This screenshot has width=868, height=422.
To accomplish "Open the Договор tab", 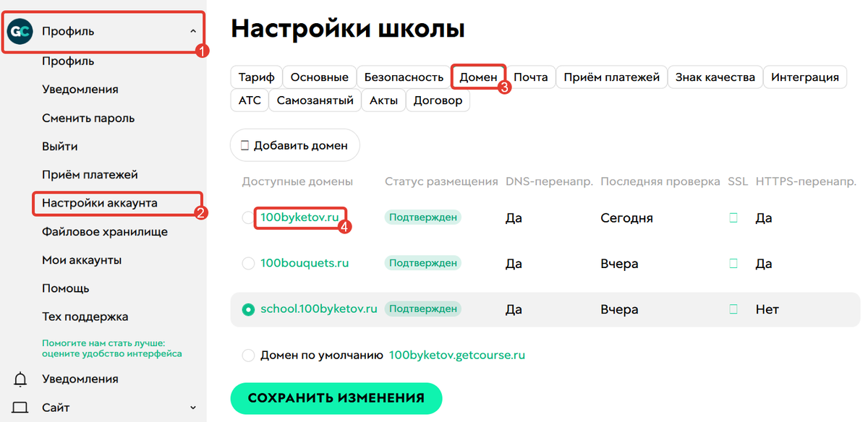I will click(x=438, y=100).
